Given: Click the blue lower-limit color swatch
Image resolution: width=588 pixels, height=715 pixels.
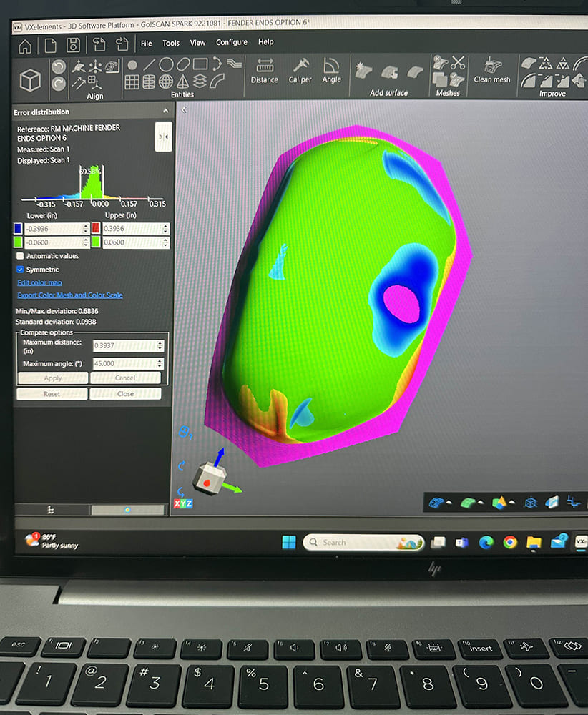Looking at the screenshot, I should tap(18, 229).
